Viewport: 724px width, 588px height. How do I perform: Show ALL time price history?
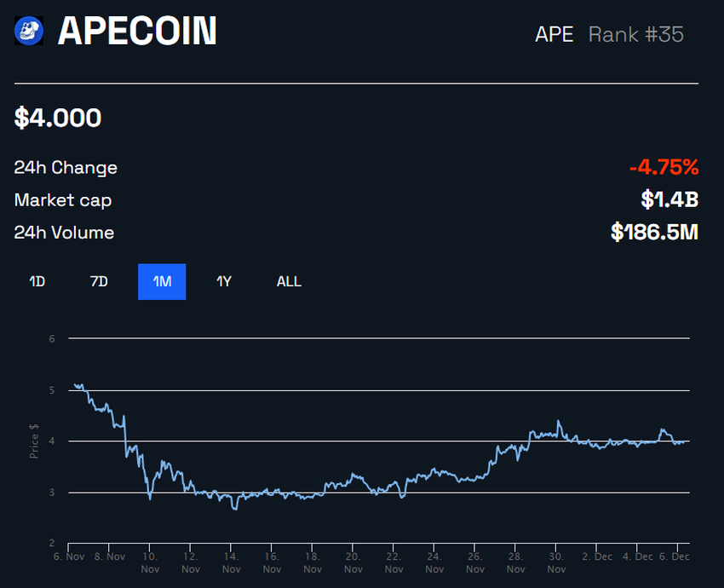(x=289, y=281)
